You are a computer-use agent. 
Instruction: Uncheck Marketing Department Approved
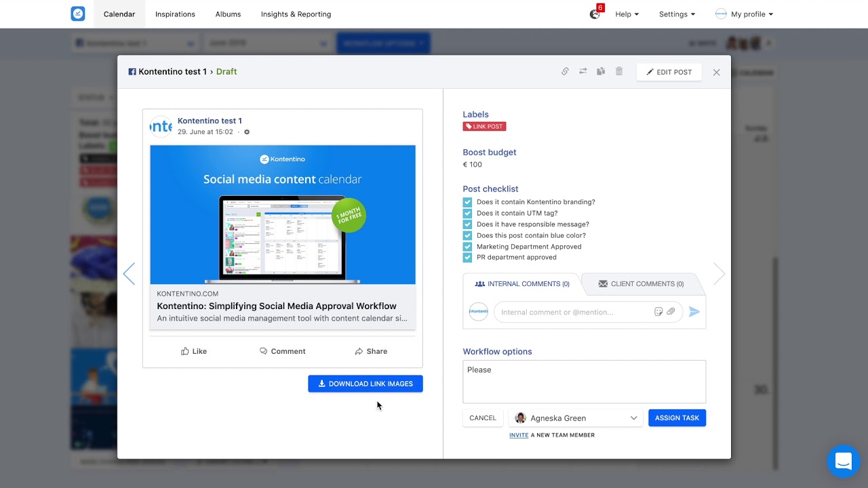467,247
